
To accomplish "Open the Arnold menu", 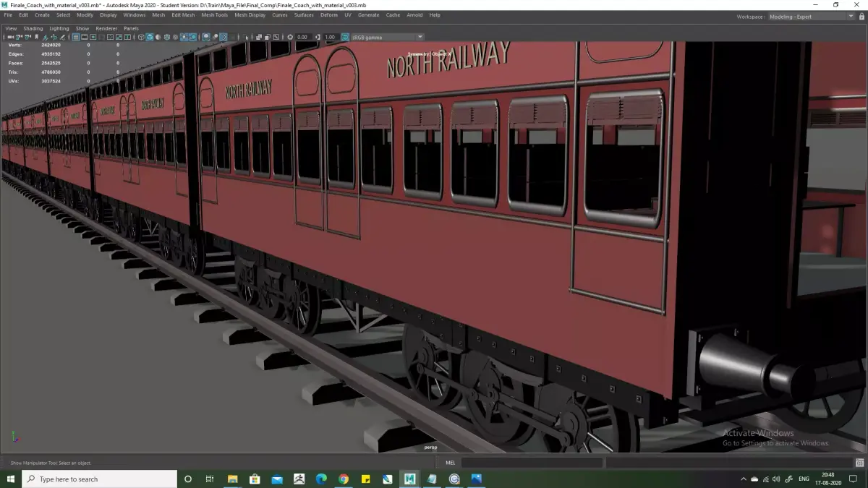I will (414, 14).
